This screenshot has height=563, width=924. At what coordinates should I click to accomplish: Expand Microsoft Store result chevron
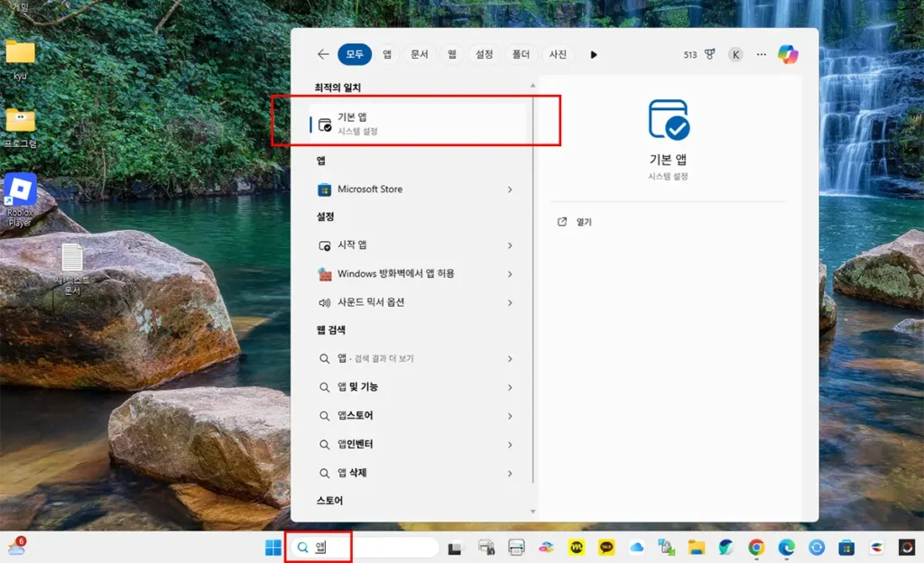[x=510, y=189]
